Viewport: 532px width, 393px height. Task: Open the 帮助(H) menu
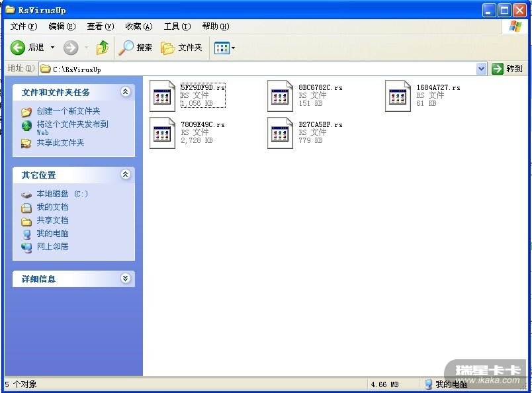(216, 26)
